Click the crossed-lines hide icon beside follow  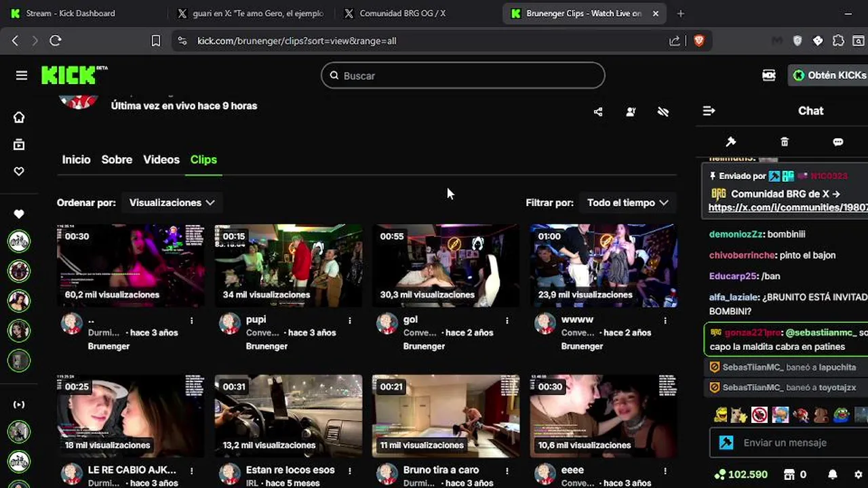(663, 112)
